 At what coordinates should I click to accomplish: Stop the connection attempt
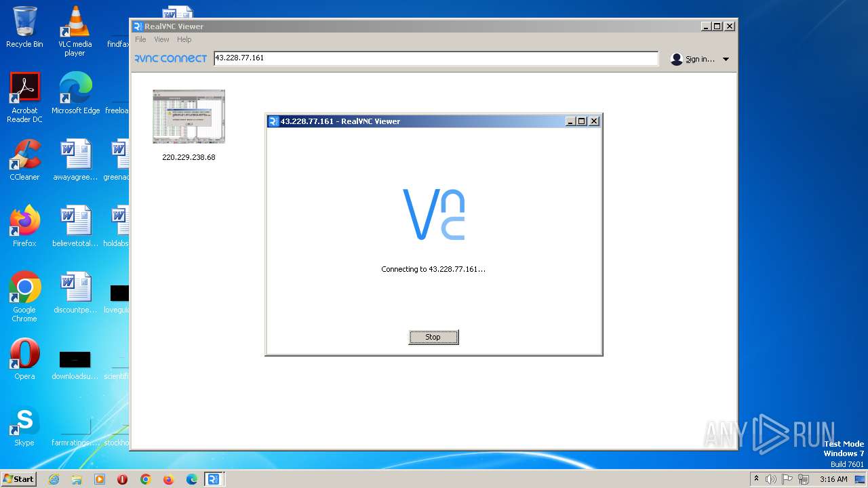tap(433, 337)
